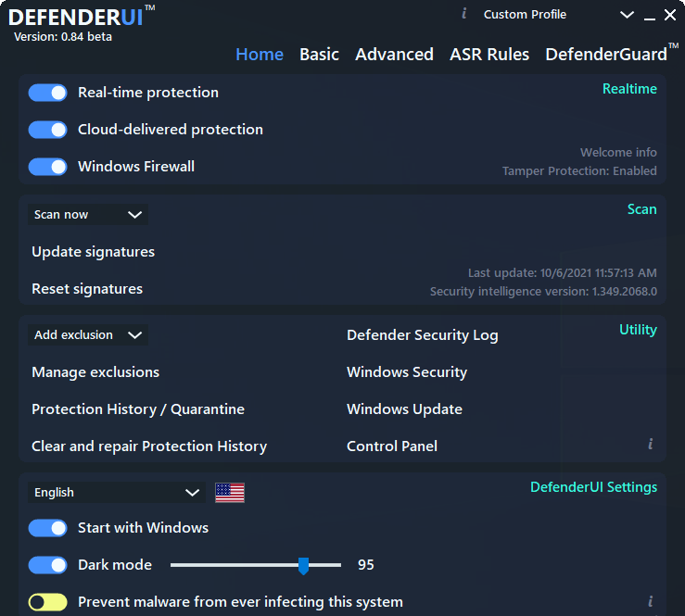
Task: Click Update signatures
Action: (x=93, y=252)
